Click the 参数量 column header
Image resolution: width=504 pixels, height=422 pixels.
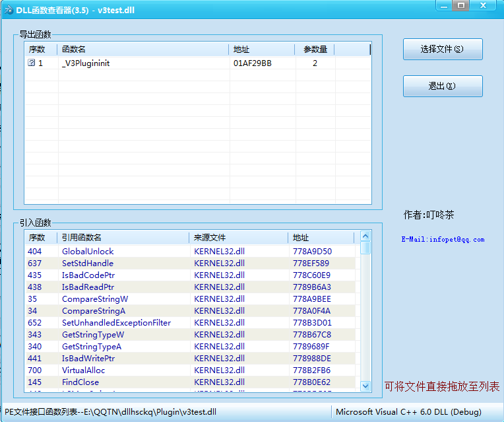tap(315, 50)
